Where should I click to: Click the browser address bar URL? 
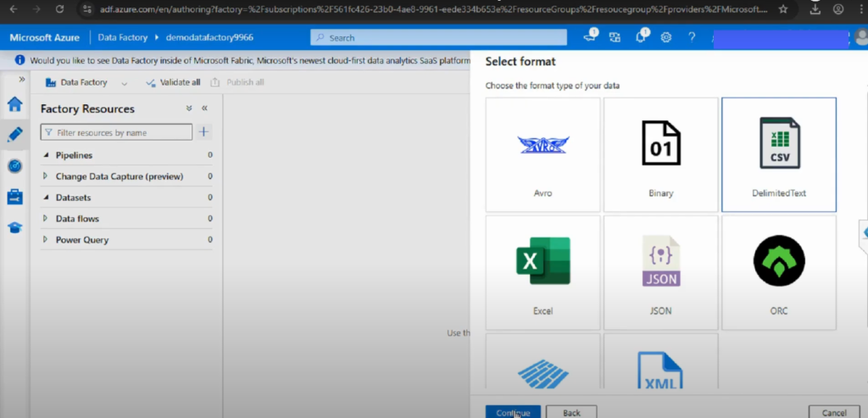point(433,8)
